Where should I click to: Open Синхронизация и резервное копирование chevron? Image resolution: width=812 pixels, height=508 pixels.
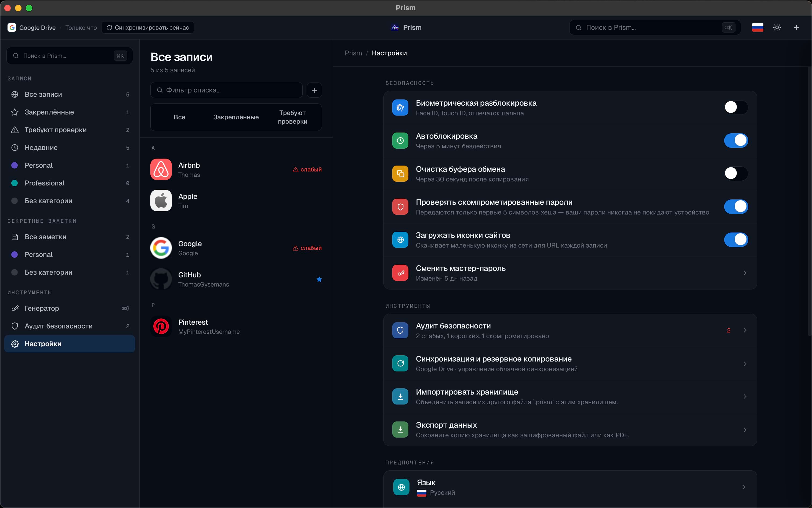[745, 363]
